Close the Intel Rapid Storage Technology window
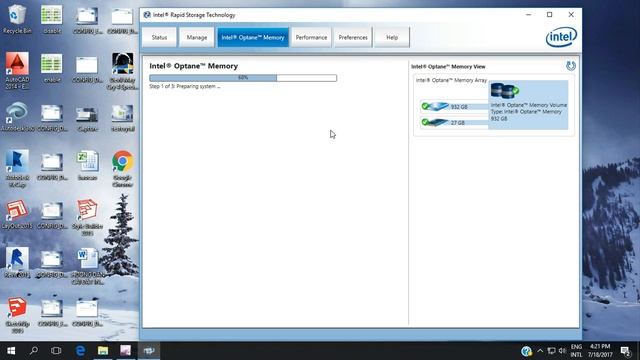 [x=571, y=15]
